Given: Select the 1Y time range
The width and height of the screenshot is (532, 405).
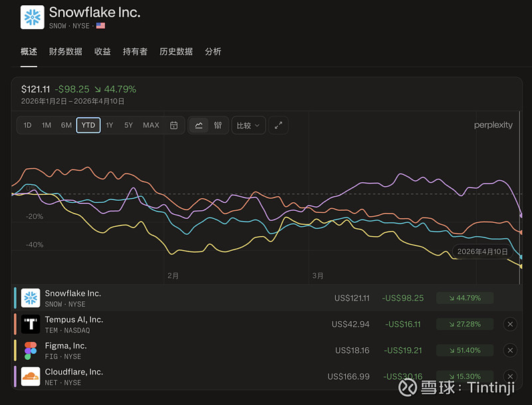Looking at the screenshot, I should (109, 125).
